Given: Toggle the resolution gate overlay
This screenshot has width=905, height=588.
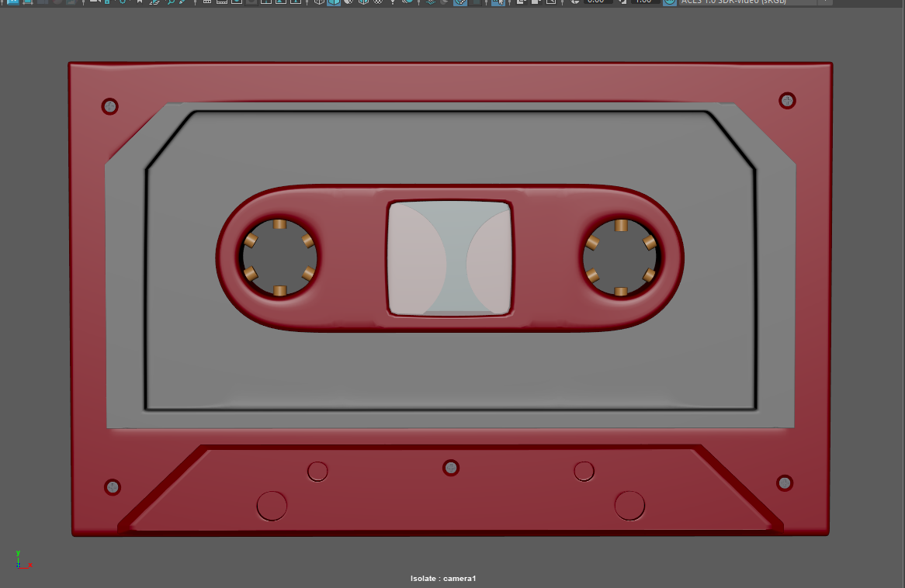Looking at the screenshot, I should pyautogui.click(x=237, y=2).
